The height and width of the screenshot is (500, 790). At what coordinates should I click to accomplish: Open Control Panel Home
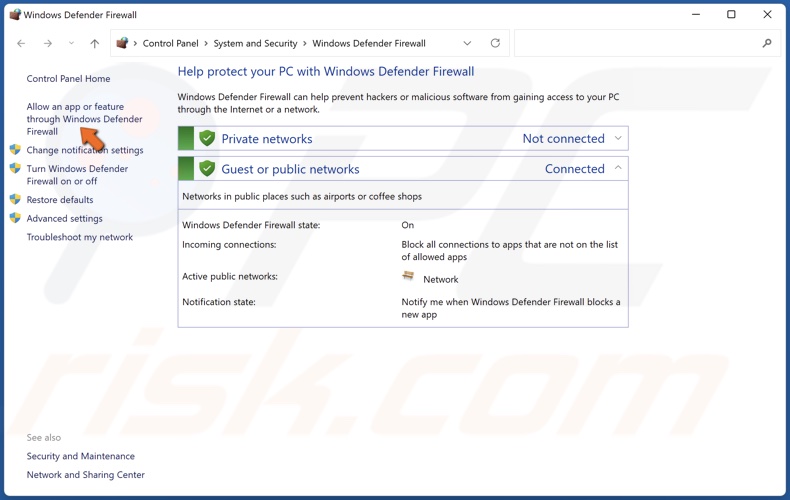[x=68, y=79]
